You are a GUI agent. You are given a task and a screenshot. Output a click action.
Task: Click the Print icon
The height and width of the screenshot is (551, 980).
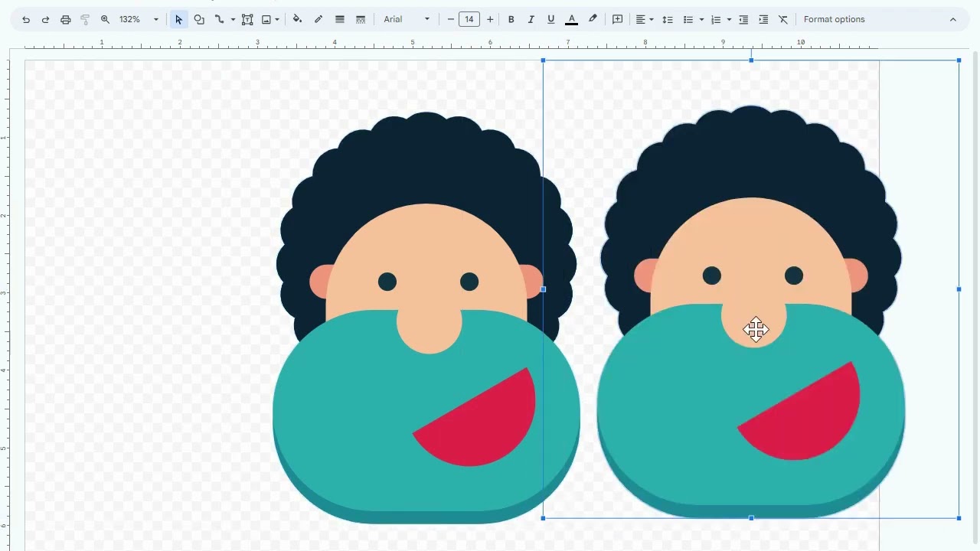click(65, 19)
